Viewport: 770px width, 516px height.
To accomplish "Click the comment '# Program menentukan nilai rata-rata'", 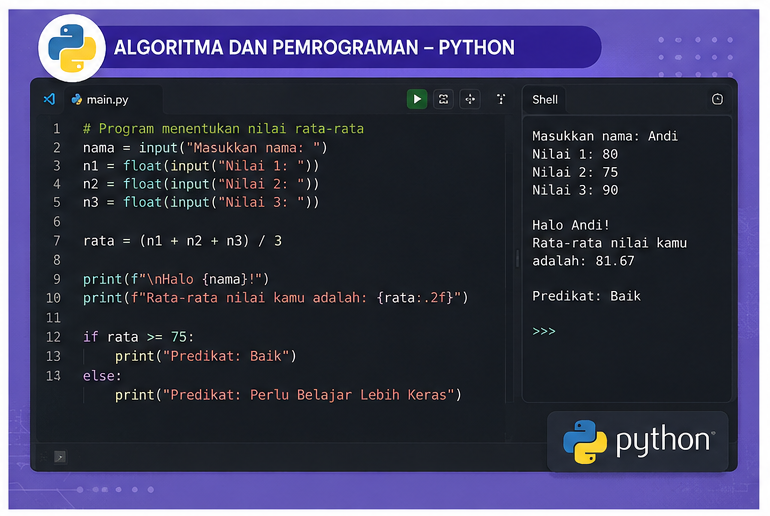I will (223, 129).
